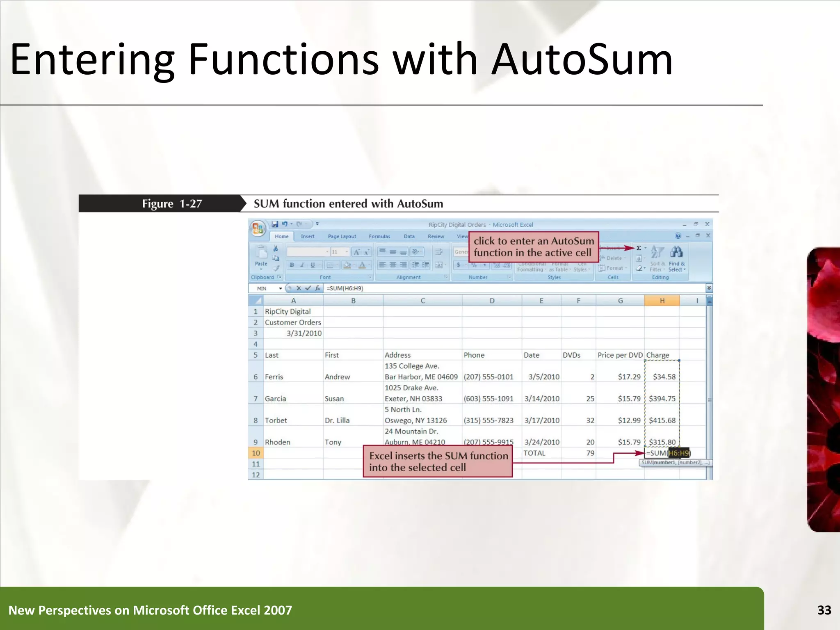Apply fill color bucket
This screenshot has height=630, width=840.
tap(347, 265)
